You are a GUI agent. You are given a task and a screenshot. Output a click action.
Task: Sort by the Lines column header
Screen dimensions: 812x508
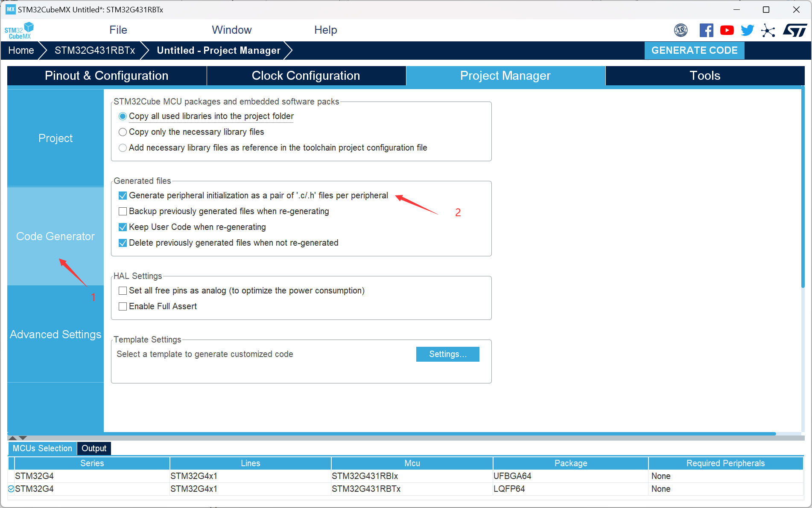tap(251, 464)
